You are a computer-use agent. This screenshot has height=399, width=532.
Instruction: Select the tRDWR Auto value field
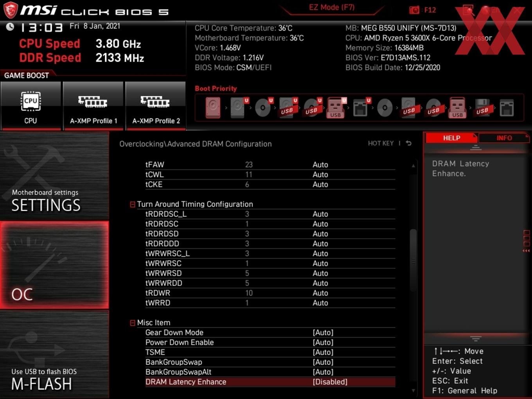coord(320,293)
